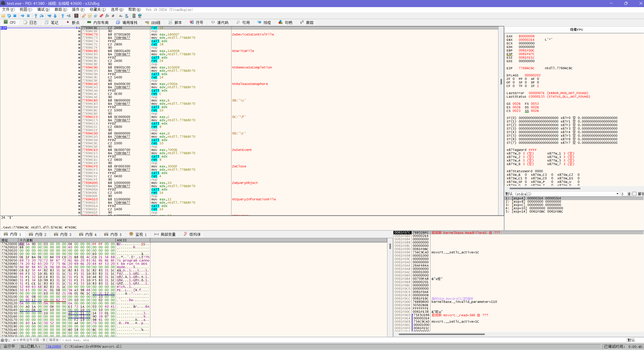Open the 视图(V) menu
644x350 pixels.
(26, 10)
